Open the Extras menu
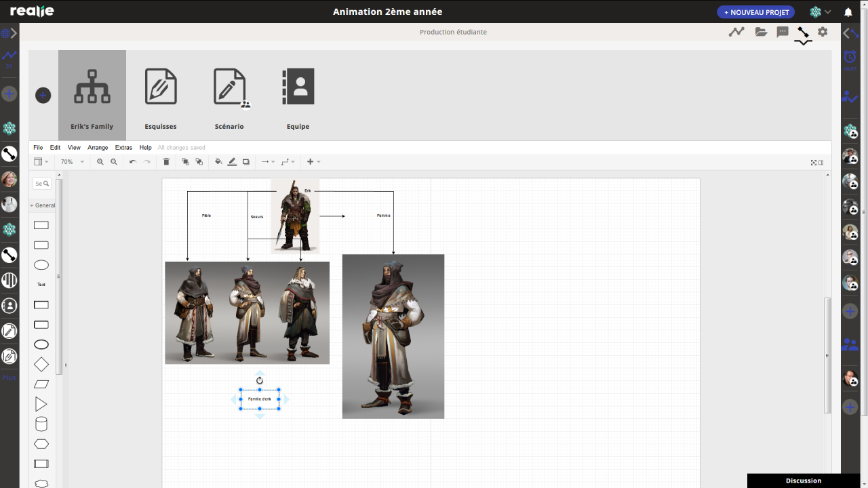The width and height of the screenshot is (868, 488). point(123,147)
